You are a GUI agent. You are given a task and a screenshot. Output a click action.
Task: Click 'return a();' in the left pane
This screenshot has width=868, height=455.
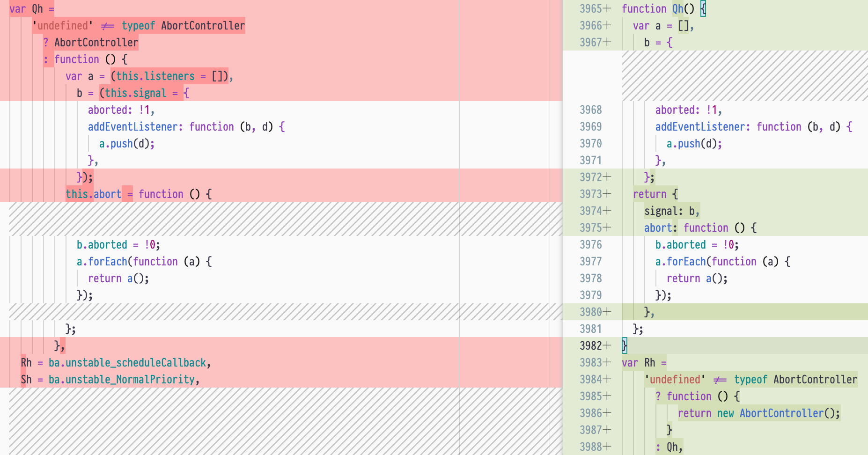click(x=118, y=279)
